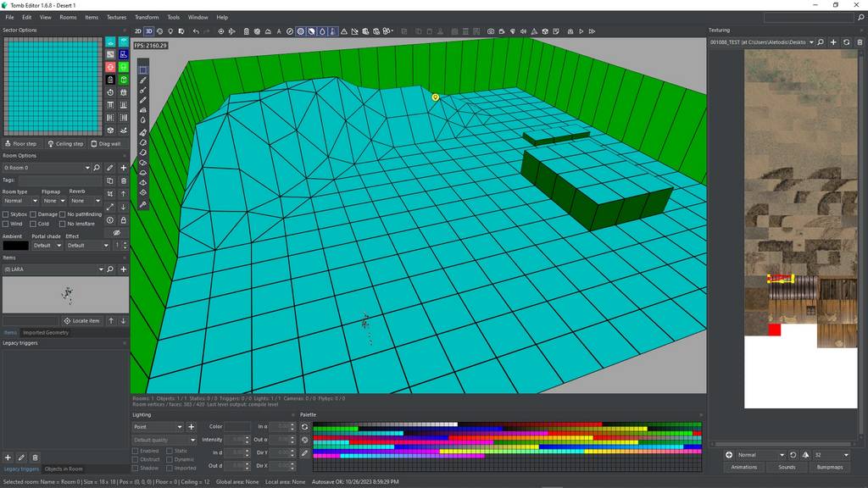Screen dimensions: 868x488
Task: Click the search rooms magnifier icon
Action: click(97, 168)
